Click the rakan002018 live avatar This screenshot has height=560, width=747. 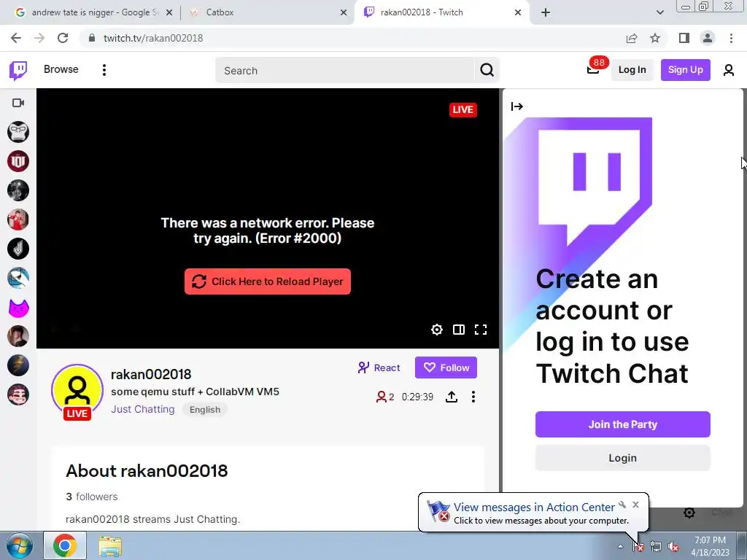point(77,391)
